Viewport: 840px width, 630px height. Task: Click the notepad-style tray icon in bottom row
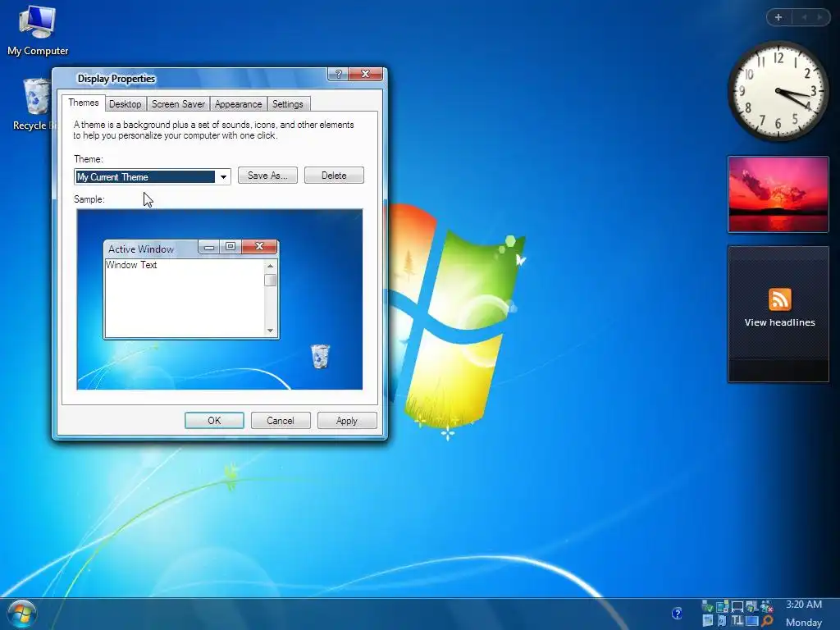pyautogui.click(x=708, y=621)
